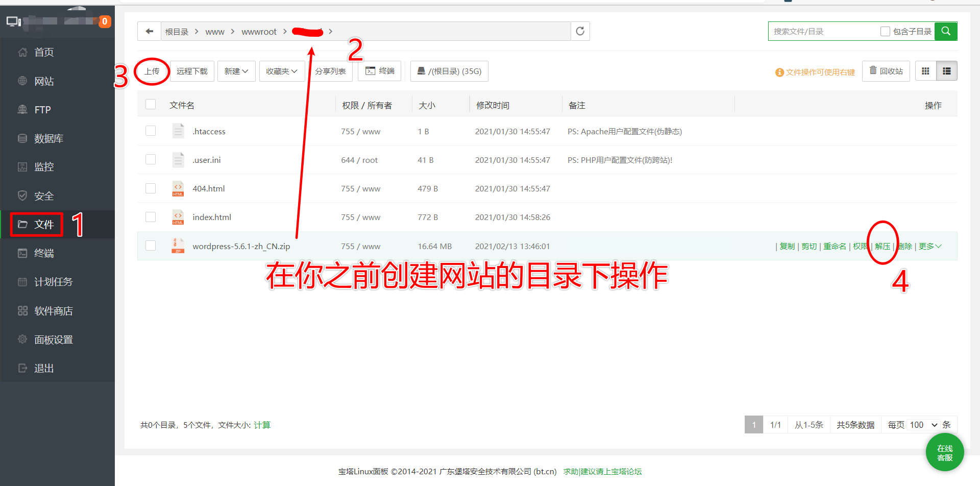Screen dimensions: 980x486
Task: Click the back arrow in path bar
Action: tap(149, 32)
